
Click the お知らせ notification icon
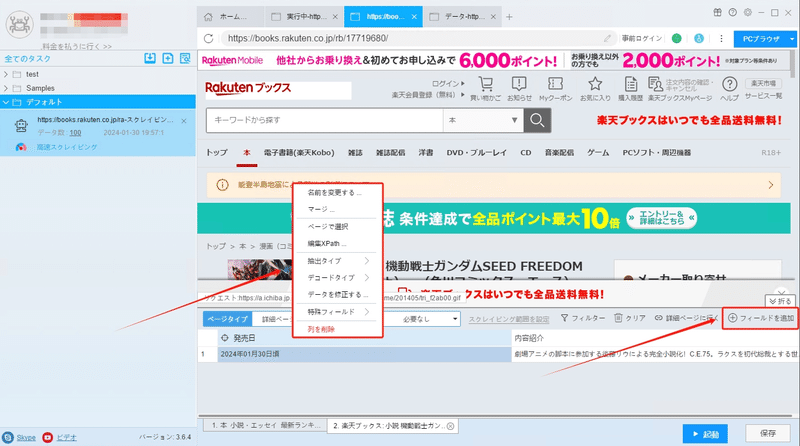coord(519,84)
